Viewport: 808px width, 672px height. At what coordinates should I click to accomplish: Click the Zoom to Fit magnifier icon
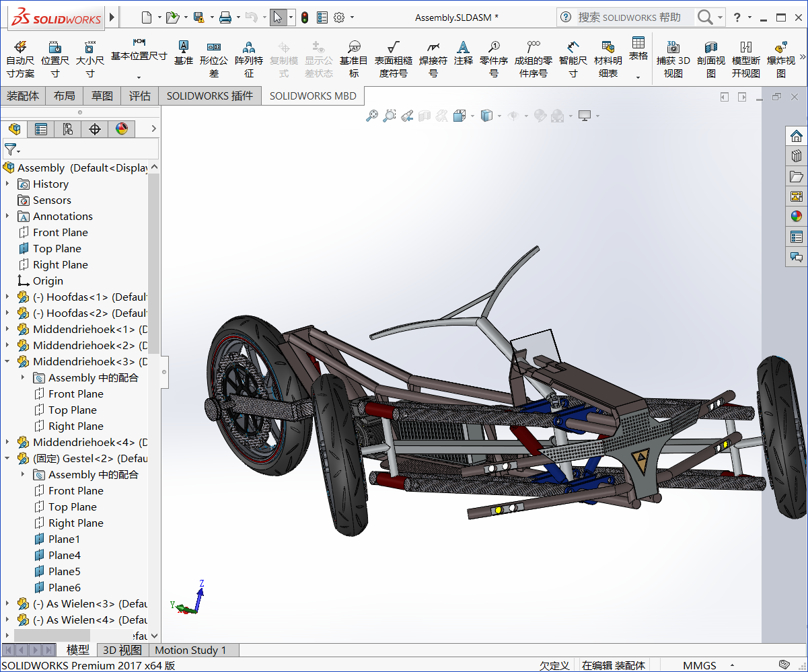(x=371, y=116)
